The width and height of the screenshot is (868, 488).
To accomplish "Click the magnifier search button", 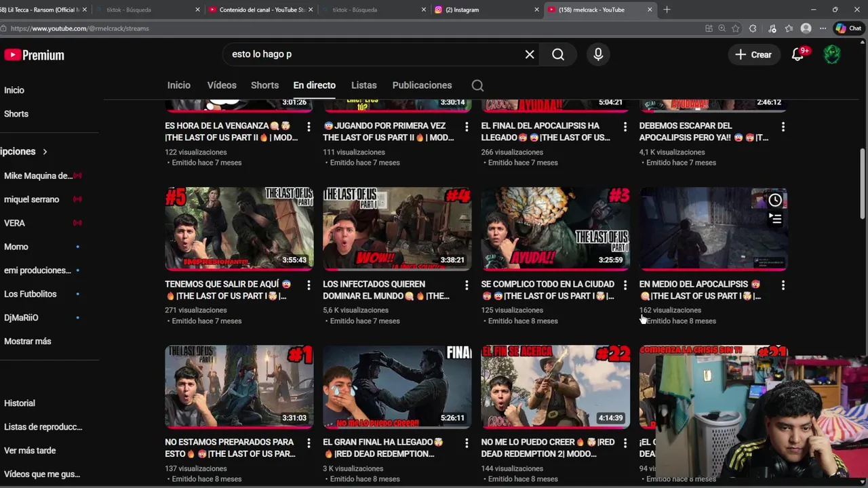I will pos(558,54).
